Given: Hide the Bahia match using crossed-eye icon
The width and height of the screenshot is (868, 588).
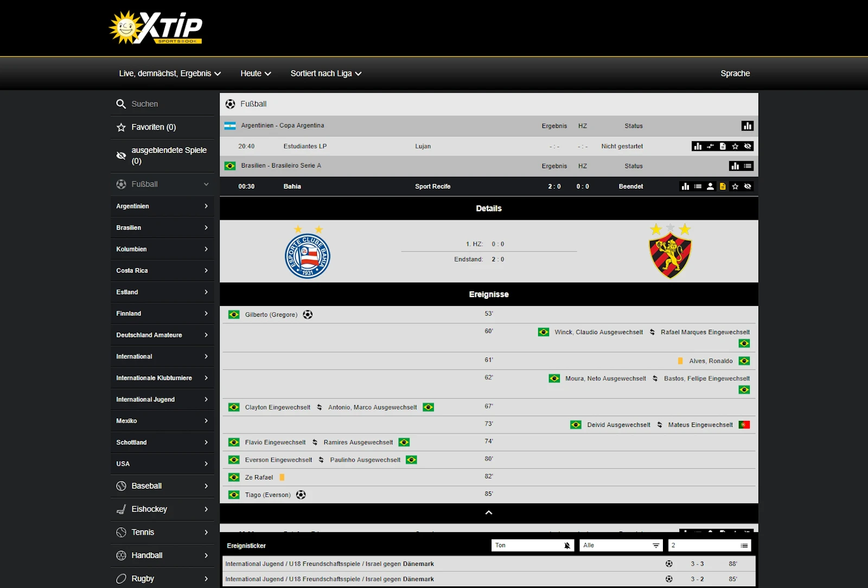Looking at the screenshot, I should point(748,186).
